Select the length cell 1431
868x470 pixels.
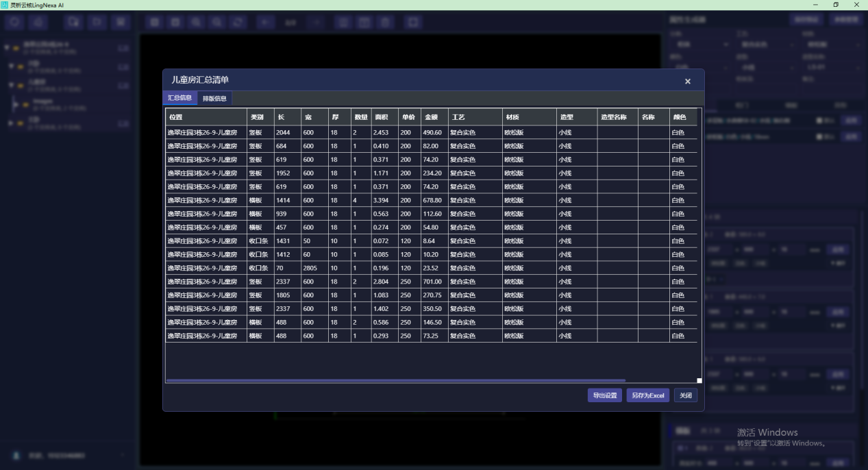(288, 241)
